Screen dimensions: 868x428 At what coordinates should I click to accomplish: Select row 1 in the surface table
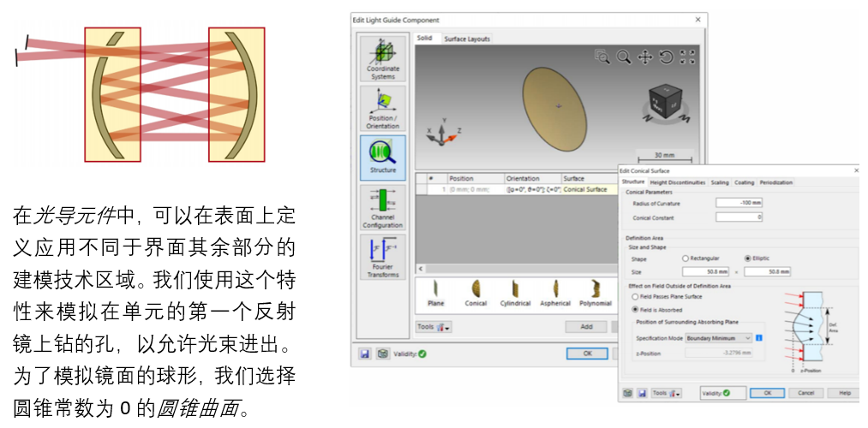pyautogui.click(x=517, y=190)
